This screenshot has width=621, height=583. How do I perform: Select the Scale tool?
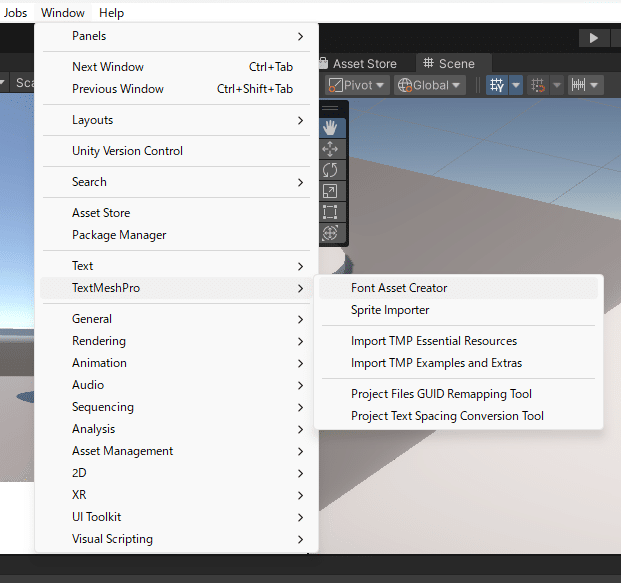click(330, 191)
